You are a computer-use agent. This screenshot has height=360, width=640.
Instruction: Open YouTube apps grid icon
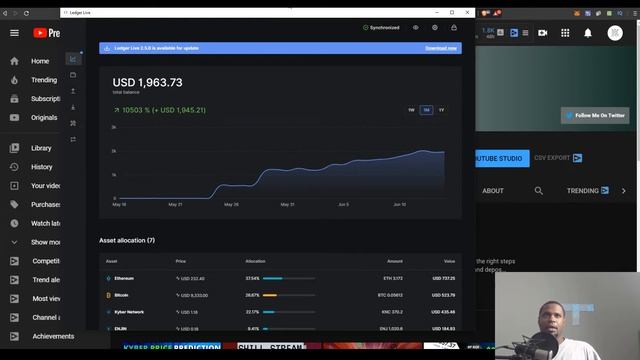(x=565, y=33)
